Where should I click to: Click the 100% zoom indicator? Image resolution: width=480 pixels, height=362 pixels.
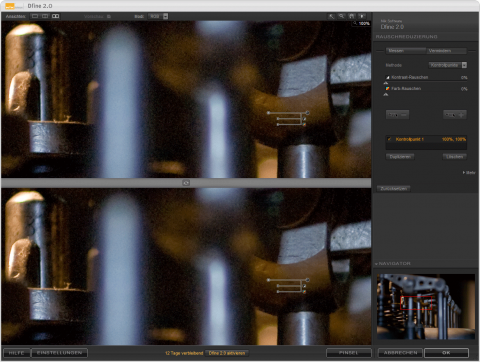tap(361, 23)
